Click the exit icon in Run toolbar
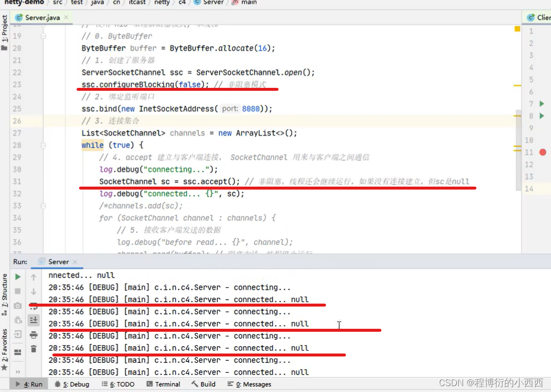 (x=18, y=334)
